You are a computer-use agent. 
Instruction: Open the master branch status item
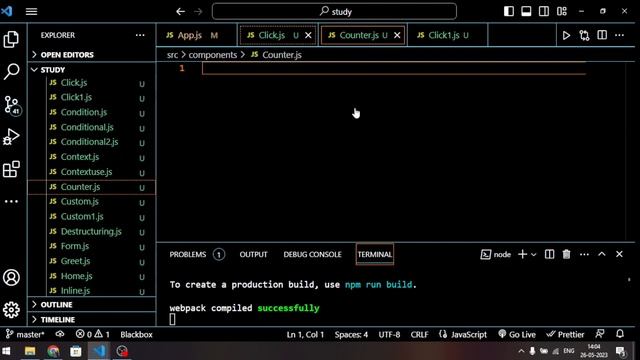(25, 335)
